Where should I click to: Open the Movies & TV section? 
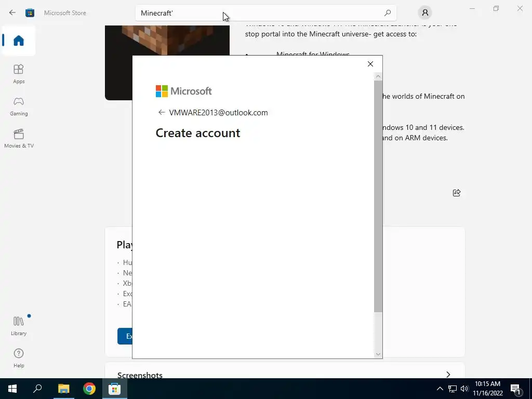[19, 138]
